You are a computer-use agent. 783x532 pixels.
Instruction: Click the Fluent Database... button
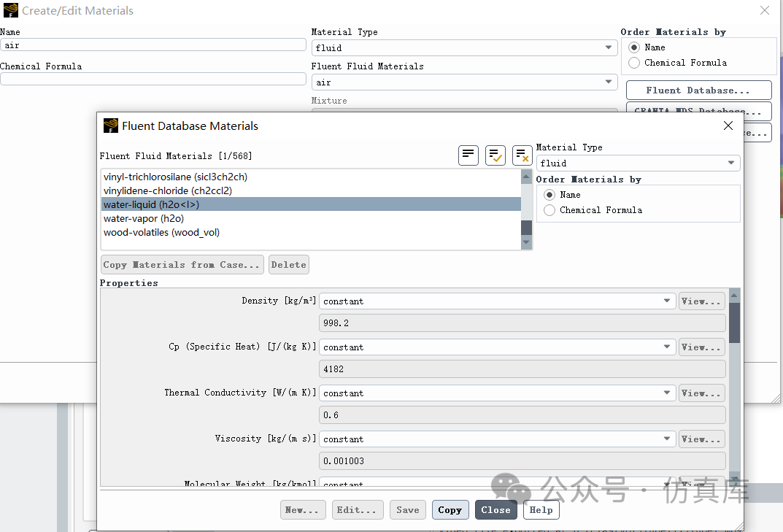[698, 90]
